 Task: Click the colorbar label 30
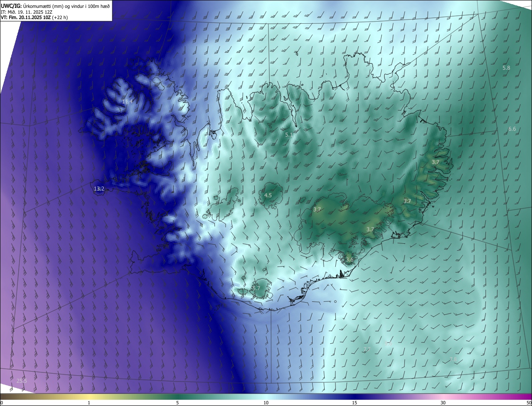(443, 403)
